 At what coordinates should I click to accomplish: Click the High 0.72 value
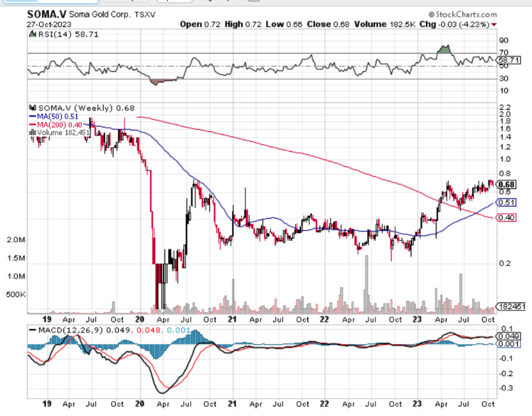pyautogui.click(x=243, y=25)
